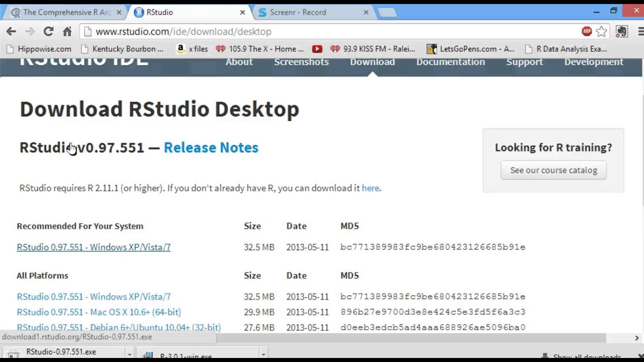Close the Comprehensive R Archive tab
Screen dimensions: 644x362
119,12
